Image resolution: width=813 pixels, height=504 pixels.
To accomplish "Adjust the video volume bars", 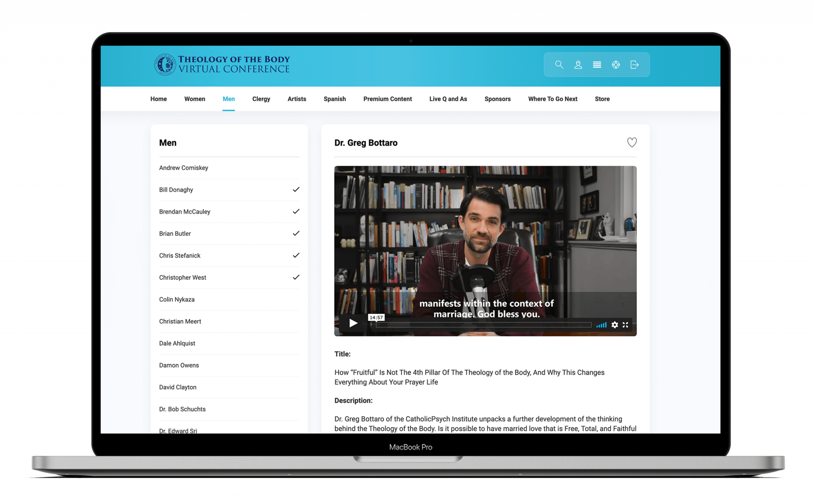I will point(601,325).
